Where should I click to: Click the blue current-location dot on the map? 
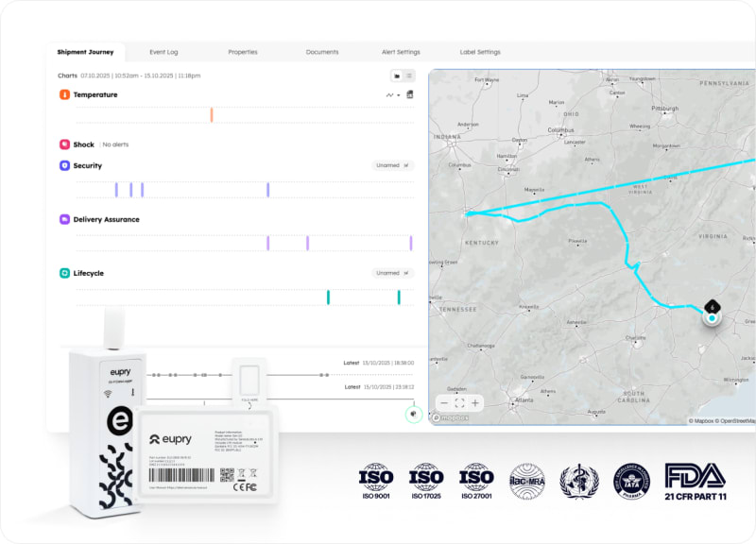coord(712,318)
